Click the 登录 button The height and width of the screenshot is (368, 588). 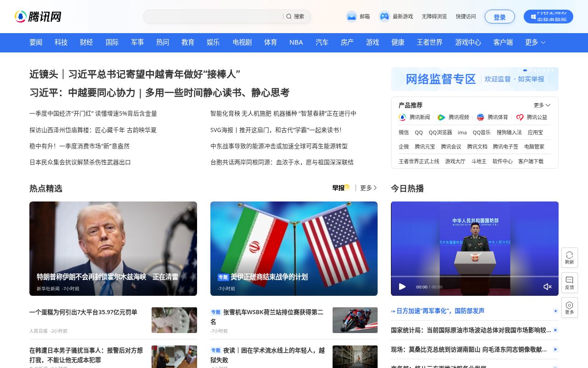(500, 17)
